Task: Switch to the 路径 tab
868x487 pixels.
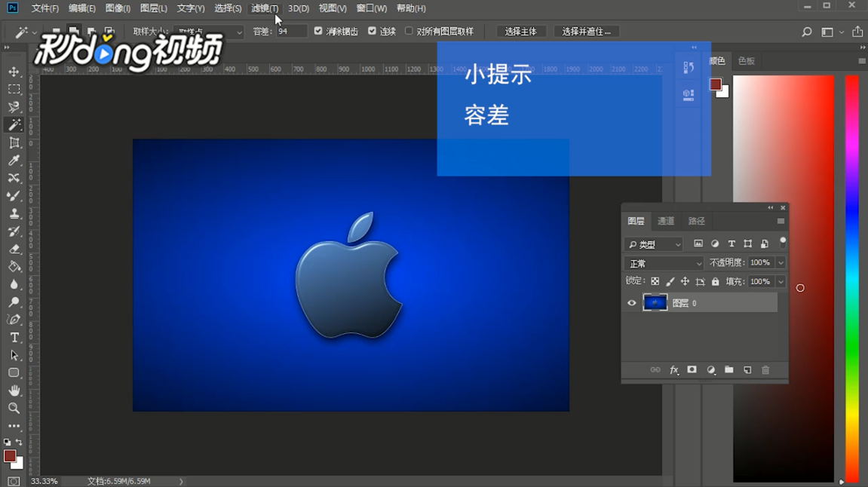Action: 696,221
